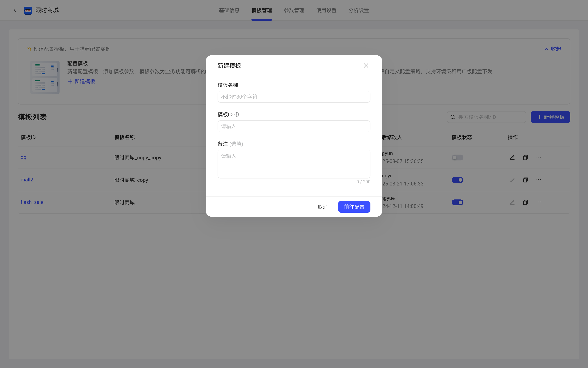Click the 模板ID info icon

pos(237,114)
